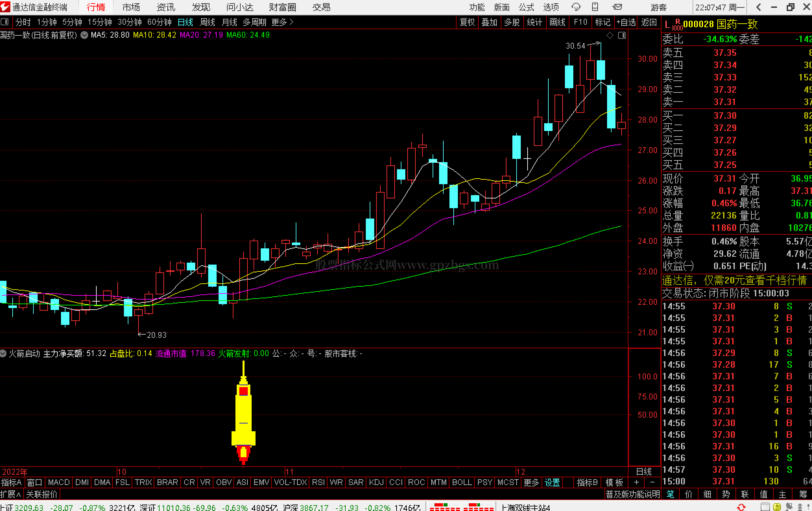The height and width of the screenshot is (511, 812).
Task: Expand the 更多 period options
Action: pos(282,22)
